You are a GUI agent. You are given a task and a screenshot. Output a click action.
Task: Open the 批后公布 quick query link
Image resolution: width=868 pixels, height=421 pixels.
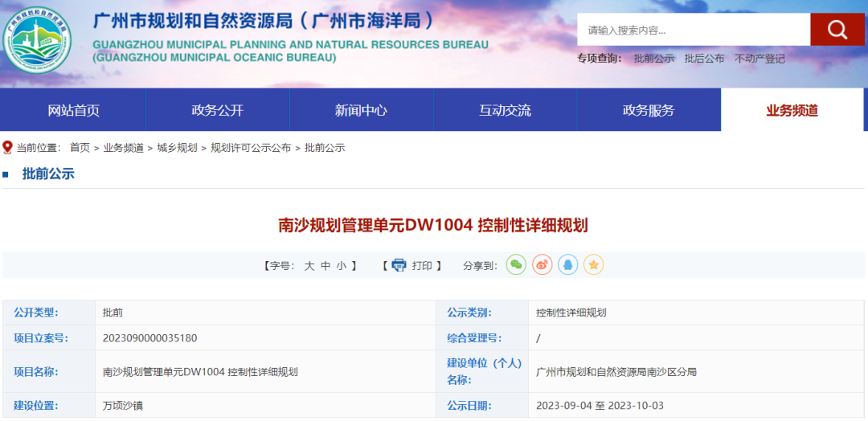pyautogui.click(x=704, y=59)
